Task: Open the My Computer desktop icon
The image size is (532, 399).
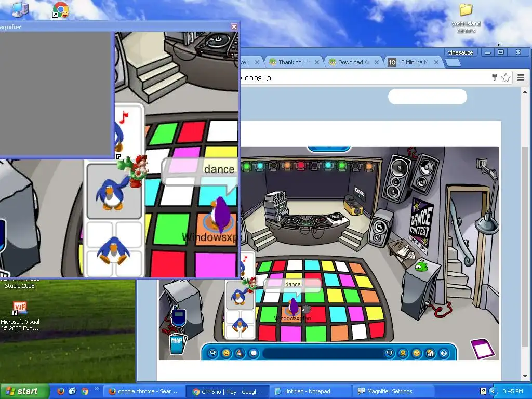Action: pyautogui.click(x=20, y=9)
